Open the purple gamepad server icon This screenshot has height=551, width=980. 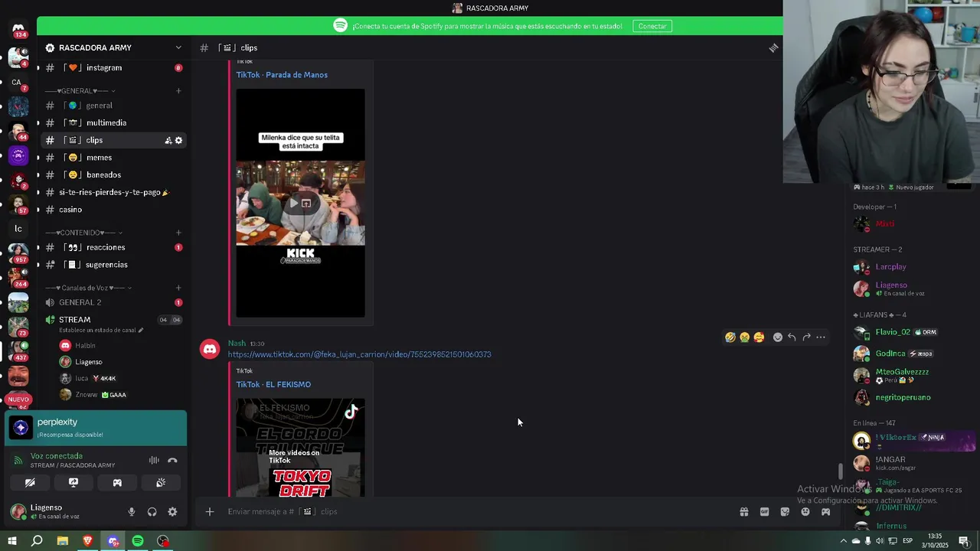(x=18, y=155)
